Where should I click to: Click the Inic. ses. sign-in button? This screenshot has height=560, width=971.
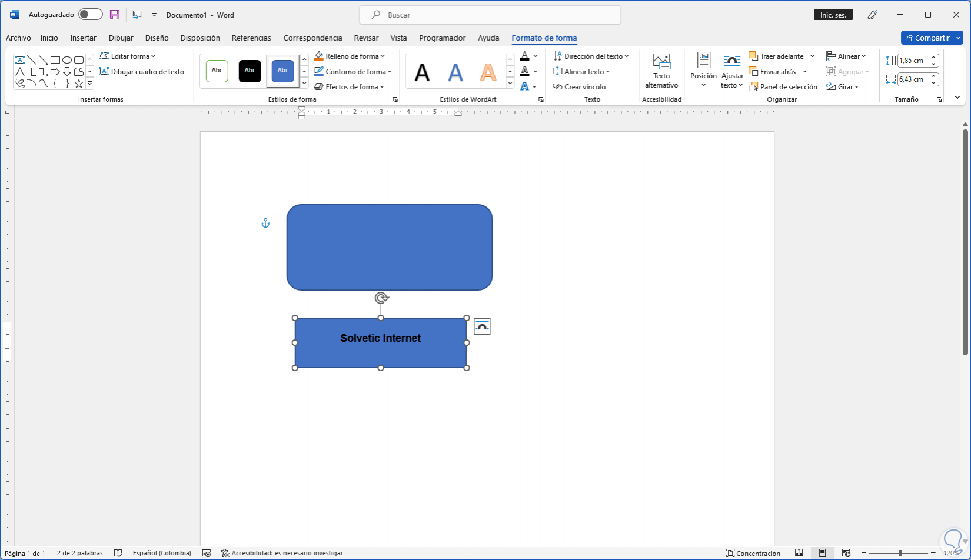pyautogui.click(x=833, y=15)
